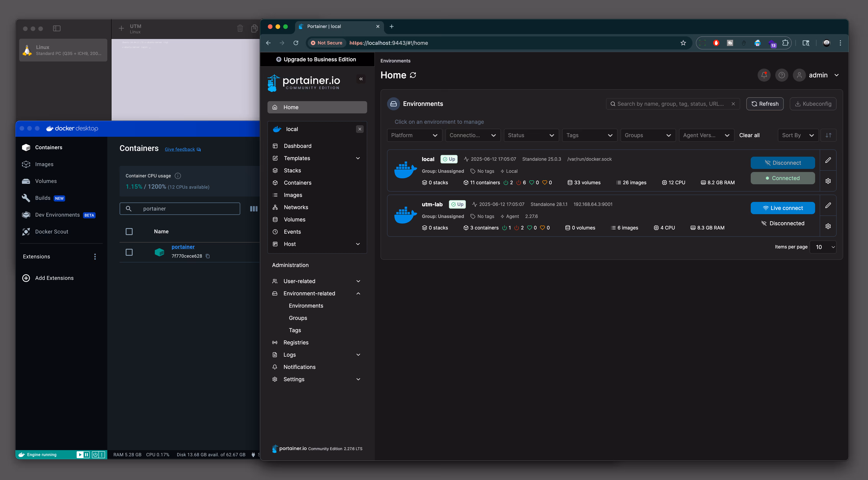Open settings gear for utm-lab environment
The width and height of the screenshot is (868, 480).
[x=828, y=226]
